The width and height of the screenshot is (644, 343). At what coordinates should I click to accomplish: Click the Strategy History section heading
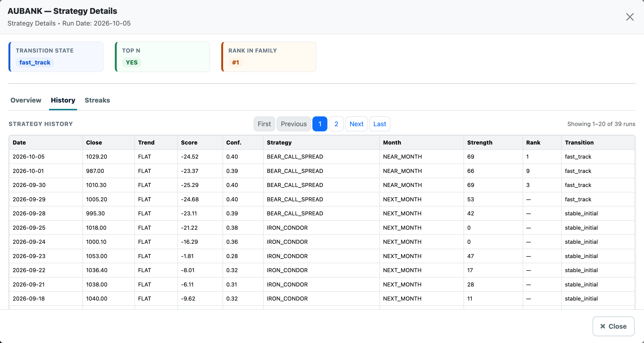point(41,124)
